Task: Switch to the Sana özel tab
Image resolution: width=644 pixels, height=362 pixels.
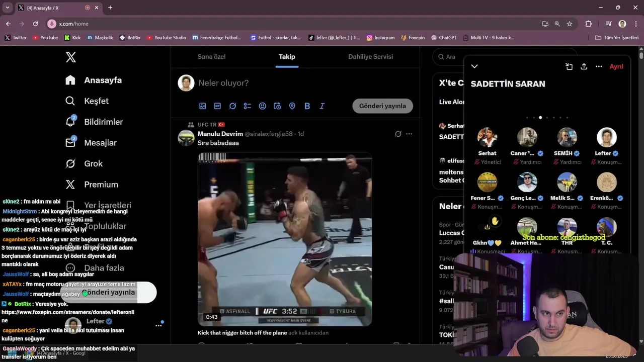Action: pyautogui.click(x=211, y=57)
